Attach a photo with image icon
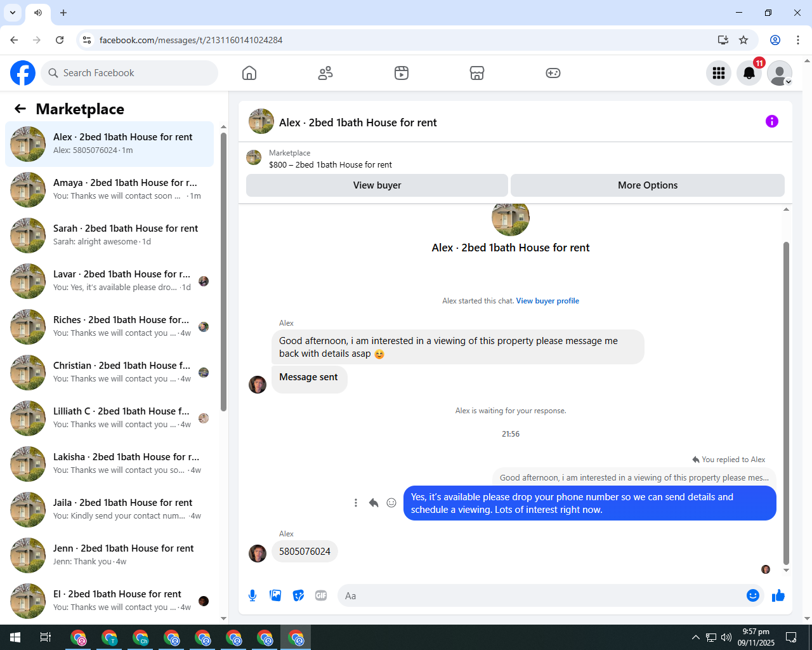The image size is (812, 650). (275, 595)
